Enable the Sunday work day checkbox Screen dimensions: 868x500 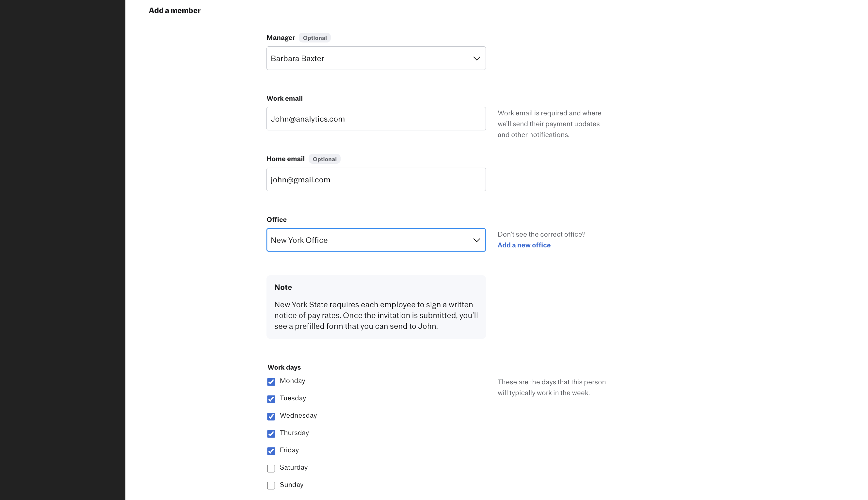click(271, 486)
